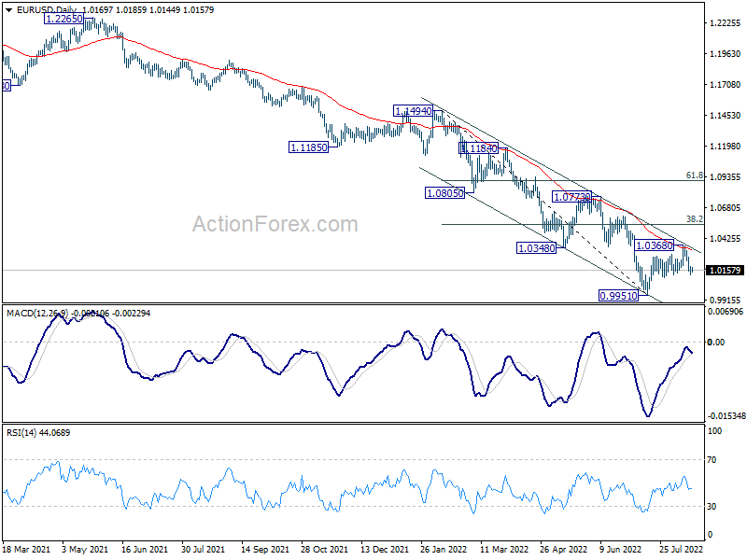Select the 1.08050 price label
The width and height of the screenshot is (747, 560).
(444, 193)
